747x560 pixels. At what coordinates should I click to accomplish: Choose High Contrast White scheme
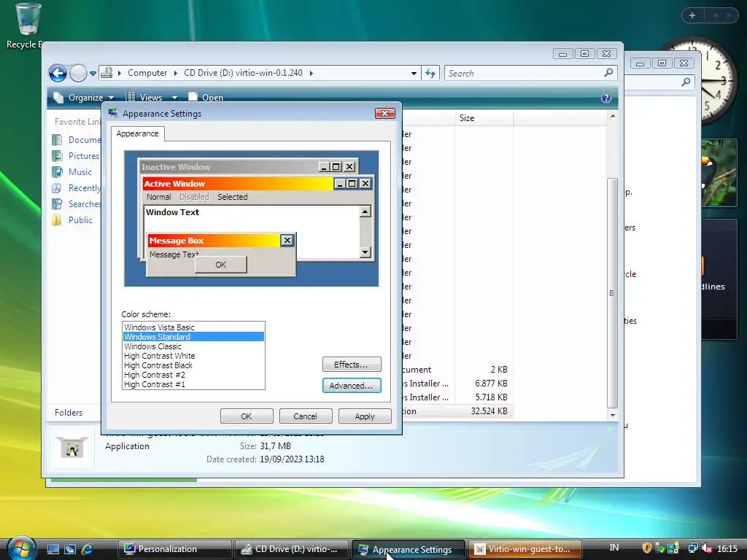[x=193, y=356]
